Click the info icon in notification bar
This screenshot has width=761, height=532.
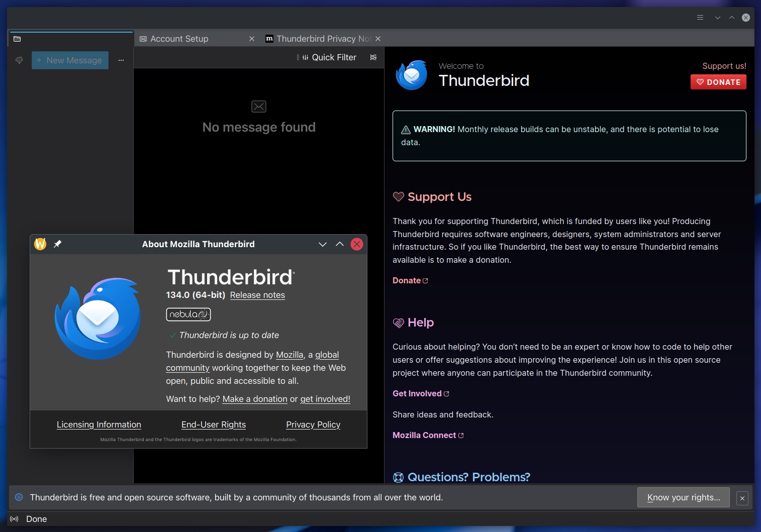(19, 497)
